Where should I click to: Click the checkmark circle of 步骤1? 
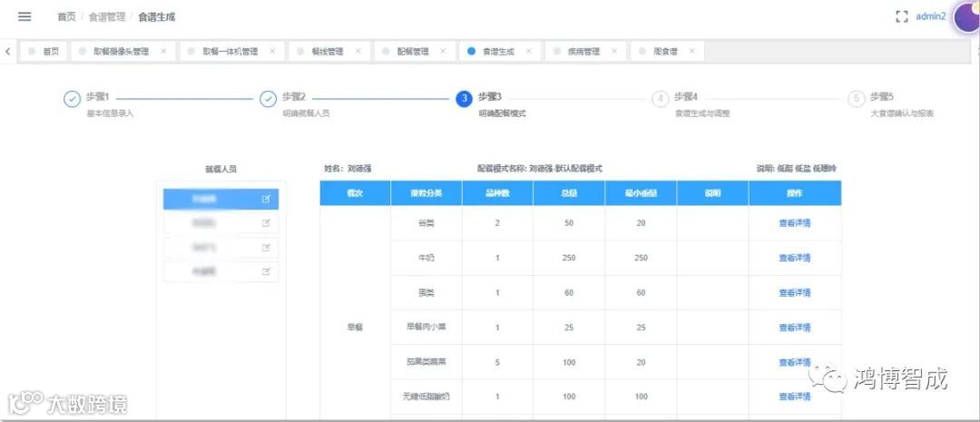(72, 99)
